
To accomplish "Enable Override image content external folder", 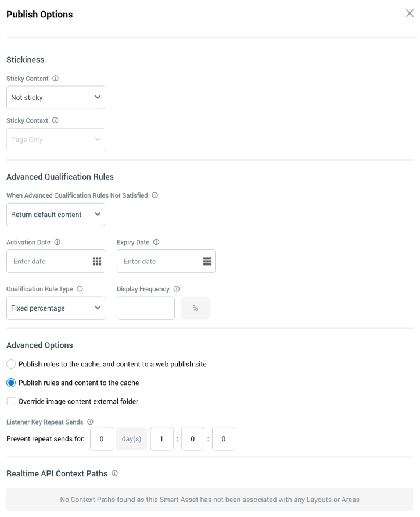I will point(11,401).
